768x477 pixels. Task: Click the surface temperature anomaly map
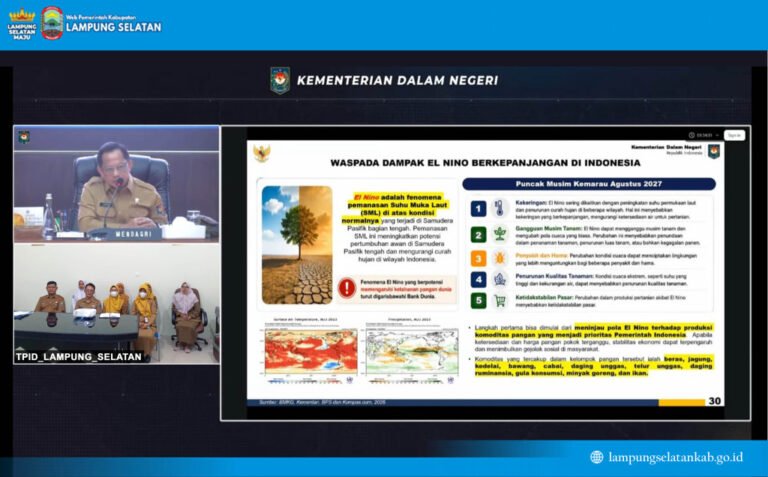[311, 351]
